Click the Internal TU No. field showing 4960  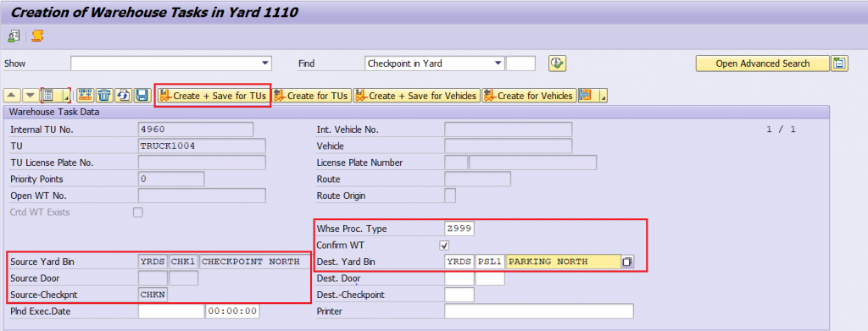(x=196, y=130)
